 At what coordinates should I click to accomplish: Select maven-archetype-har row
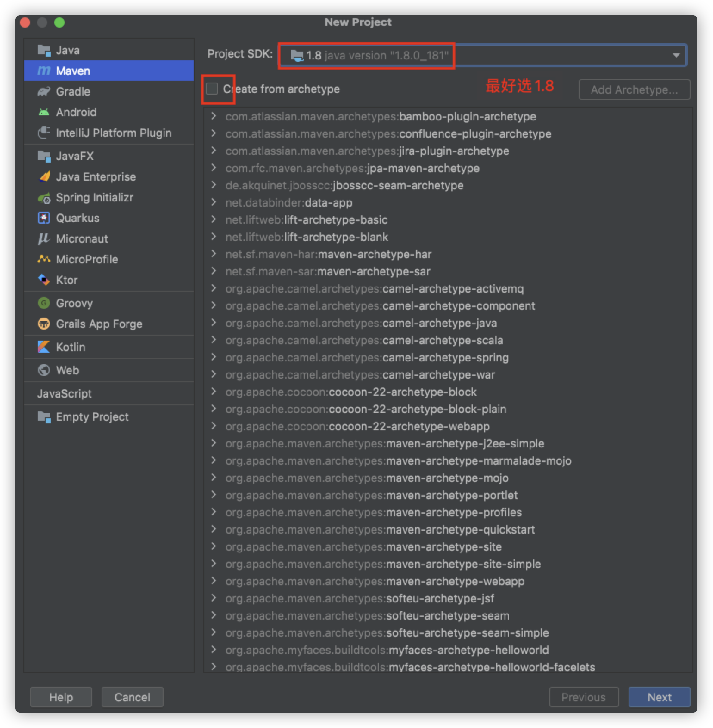click(448, 254)
